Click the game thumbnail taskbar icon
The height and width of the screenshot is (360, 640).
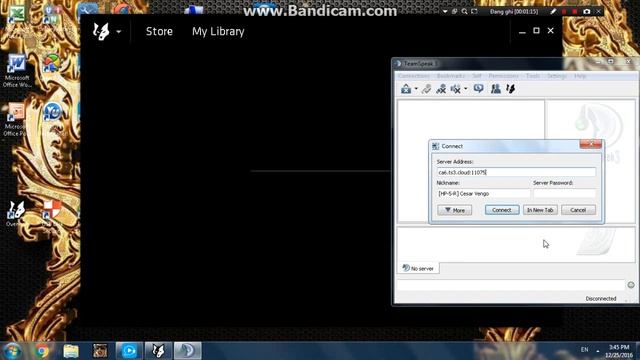pyautogui.click(x=100, y=351)
